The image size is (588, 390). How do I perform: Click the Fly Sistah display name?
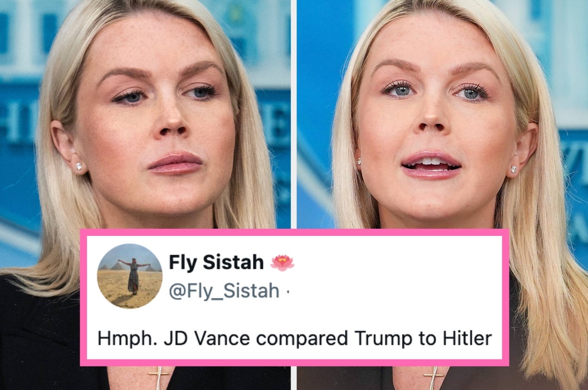coord(216,263)
